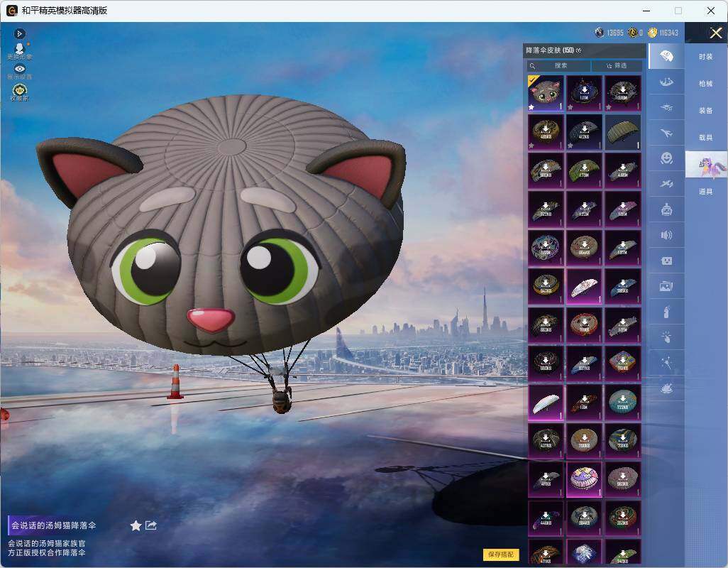Image resolution: width=728 pixels, height=568 pixels.
Task: Share the Talking Tom parachute via share icon
Action: click(151, 525)
